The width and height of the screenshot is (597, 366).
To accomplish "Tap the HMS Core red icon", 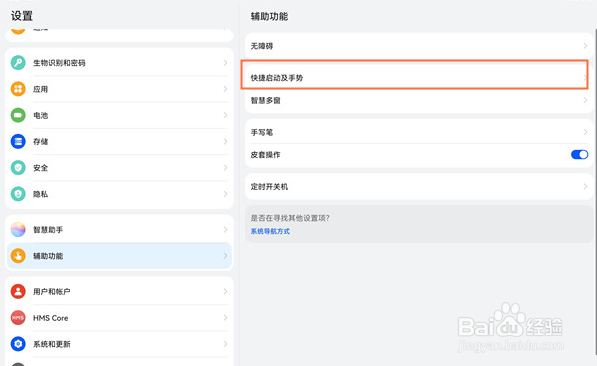I will click(18, 318).
